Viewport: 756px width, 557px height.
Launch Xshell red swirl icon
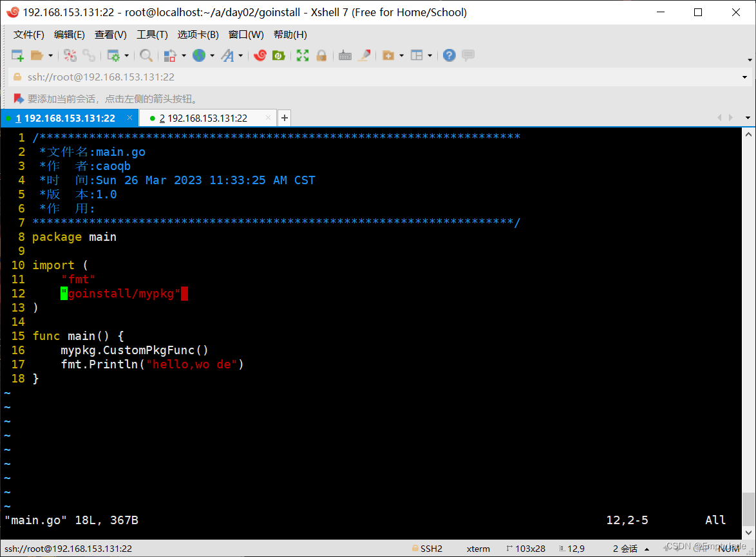(260, 55)
